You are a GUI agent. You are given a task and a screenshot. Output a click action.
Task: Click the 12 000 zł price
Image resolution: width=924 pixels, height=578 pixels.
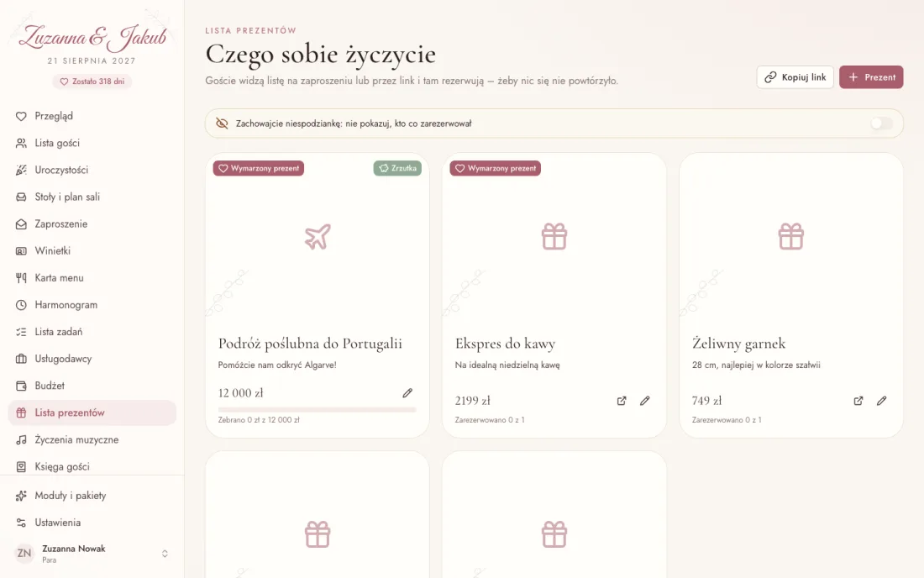point(240,393)
